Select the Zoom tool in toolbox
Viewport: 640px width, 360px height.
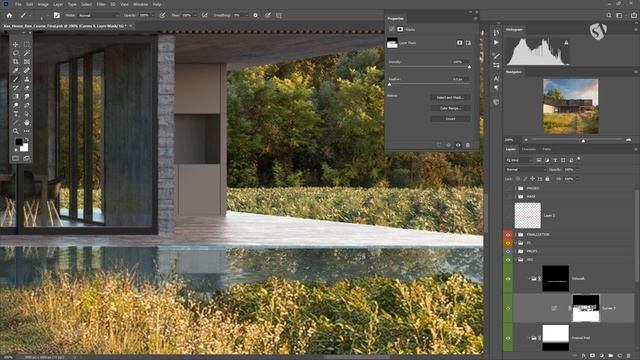tap(16, 131)
